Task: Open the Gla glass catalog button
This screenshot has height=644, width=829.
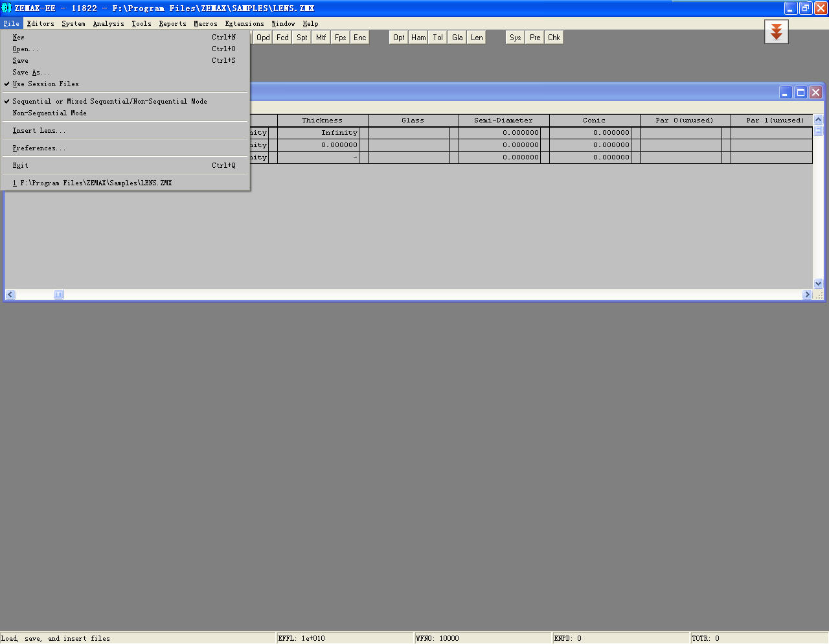Action: (457, 38)
